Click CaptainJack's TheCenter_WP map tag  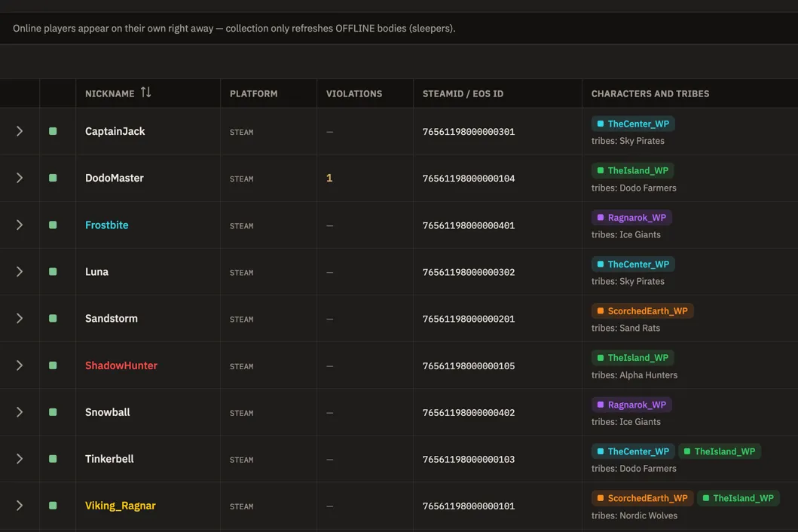tap(633, 124)
